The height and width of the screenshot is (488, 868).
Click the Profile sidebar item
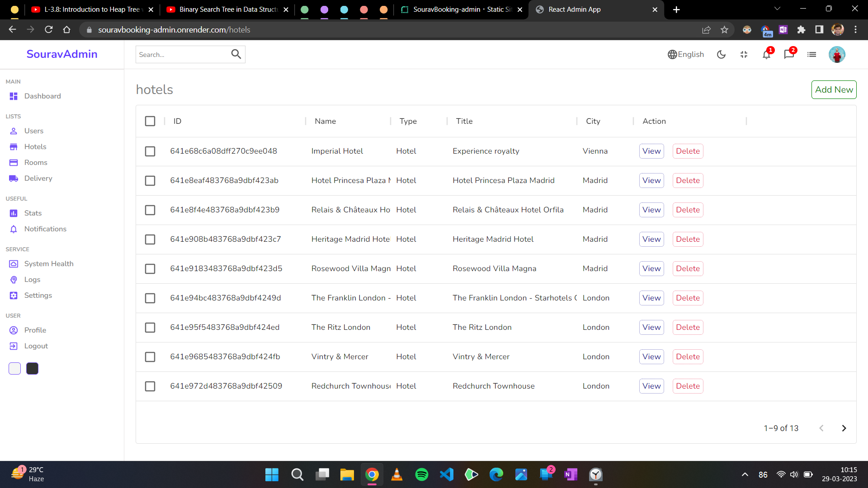[35, 330]
